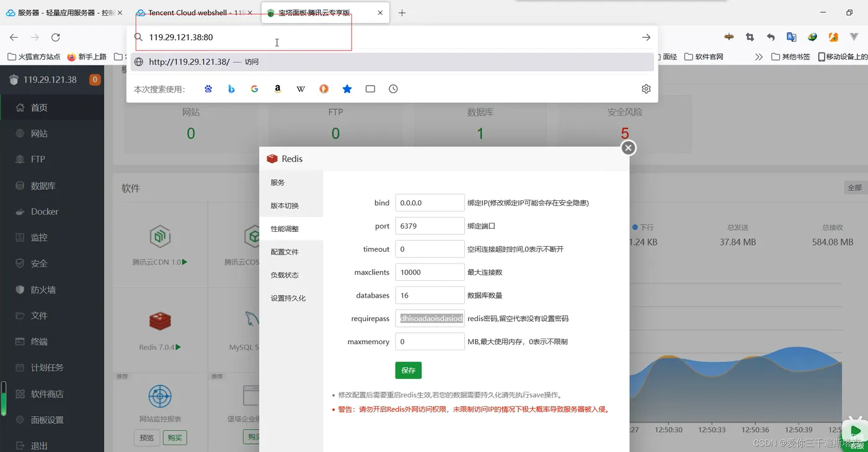Click the 安全风险 count 5

point(625,133)
